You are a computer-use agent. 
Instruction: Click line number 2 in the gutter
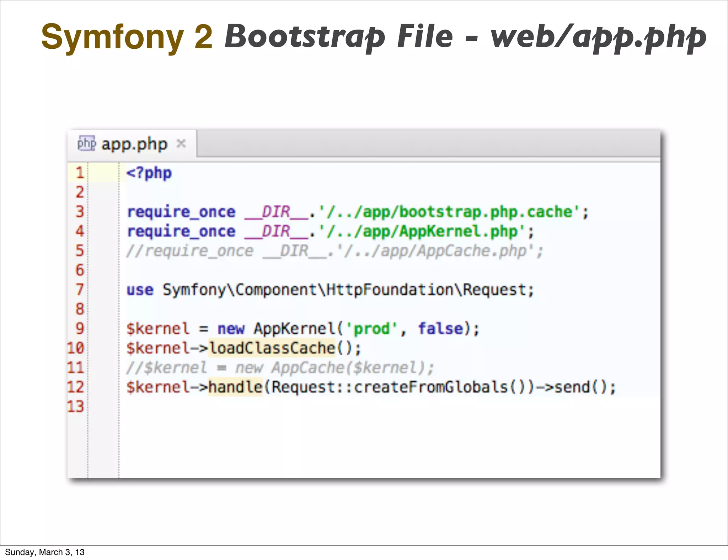pyautogui.click(x=80, y=192)
